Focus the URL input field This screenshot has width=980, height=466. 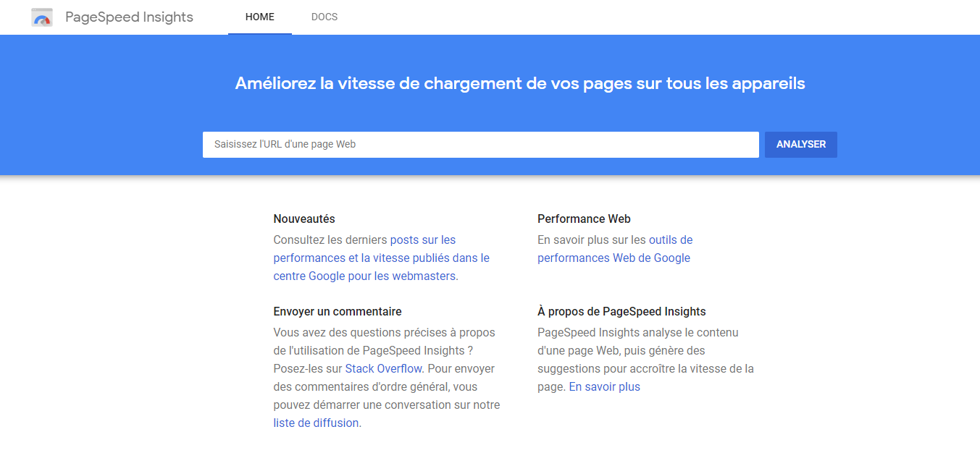pyautogui.click(x=481, y=145)
